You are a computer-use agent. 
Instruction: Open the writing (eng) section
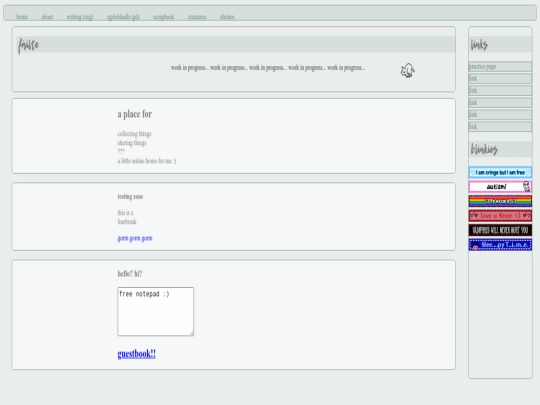80,17
